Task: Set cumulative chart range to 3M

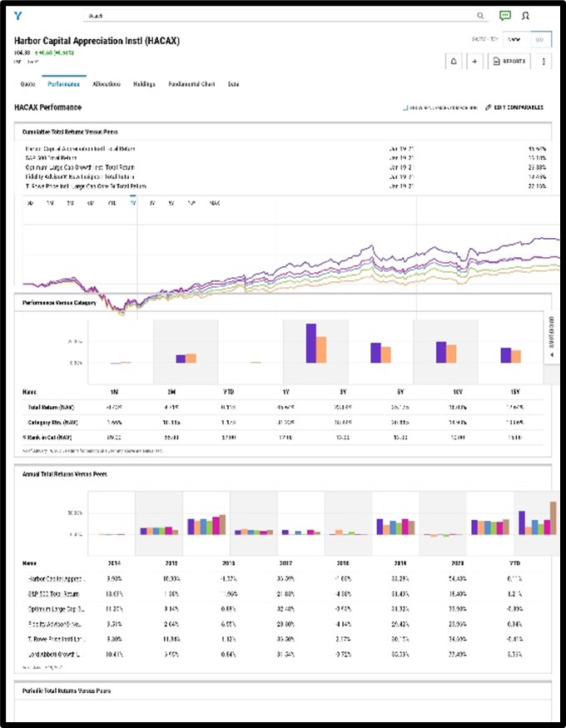Action: point(70,203)
